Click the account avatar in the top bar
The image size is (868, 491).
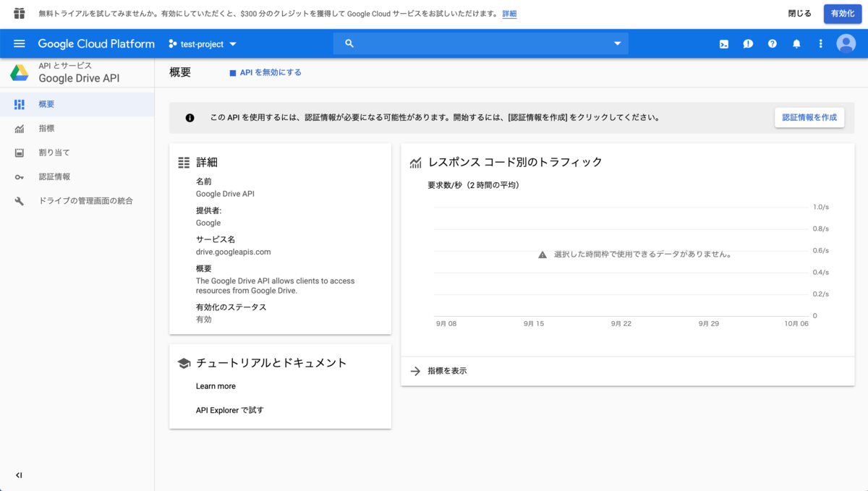(846, 43)
